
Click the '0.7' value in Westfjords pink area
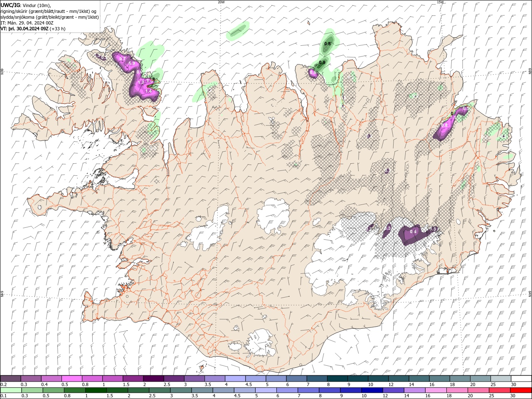point(122,59)
